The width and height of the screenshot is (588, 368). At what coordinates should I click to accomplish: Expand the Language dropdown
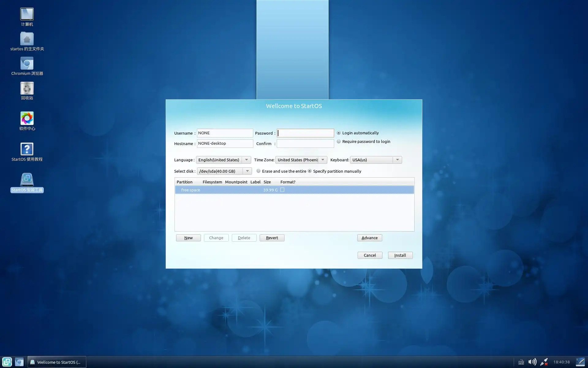coord(247,160)
